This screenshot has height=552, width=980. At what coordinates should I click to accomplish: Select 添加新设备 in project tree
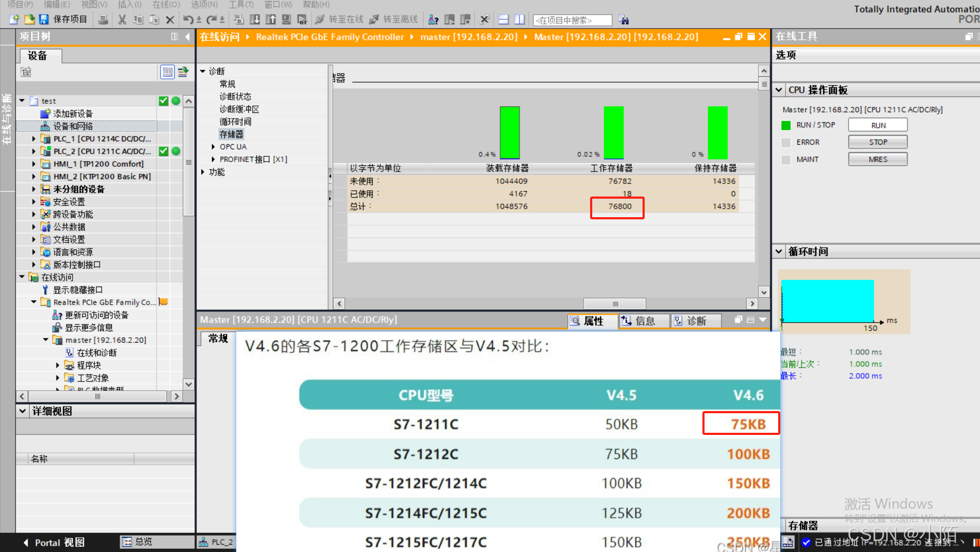click(73, 114)
